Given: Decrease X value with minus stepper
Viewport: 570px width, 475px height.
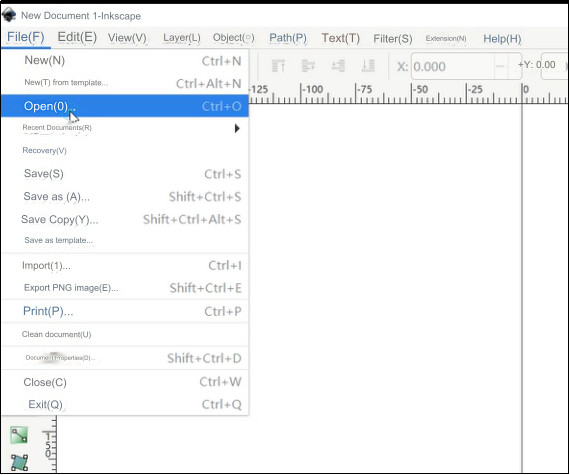Looking at the screenshot, I should (500, 67).
